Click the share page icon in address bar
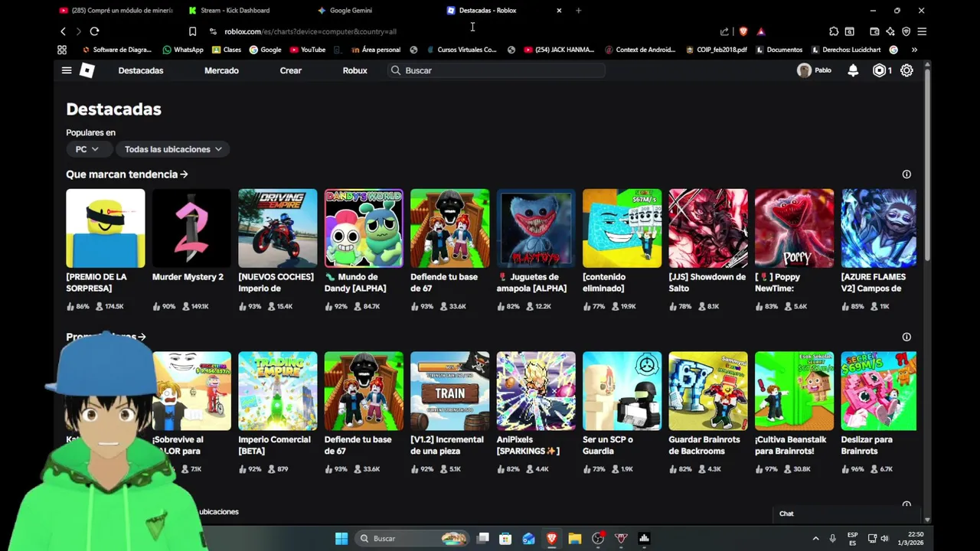980x551 pixels. point(724,31)
